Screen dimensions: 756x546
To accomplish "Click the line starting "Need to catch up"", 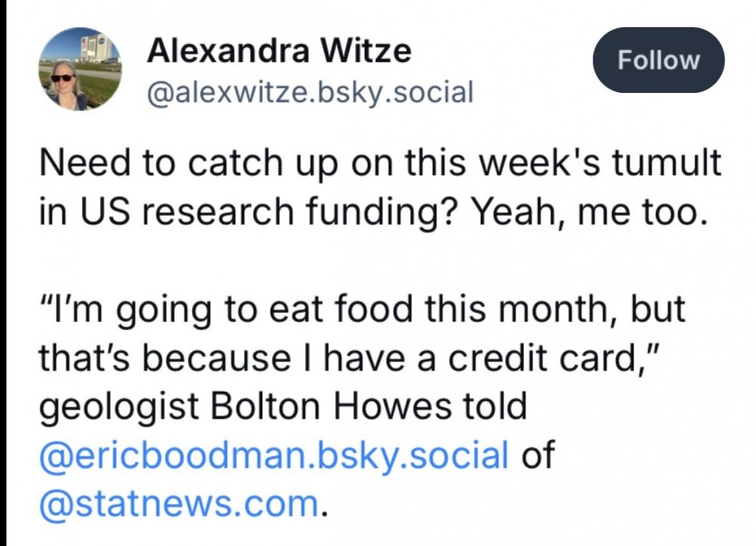I will click(x=380, y=164).
